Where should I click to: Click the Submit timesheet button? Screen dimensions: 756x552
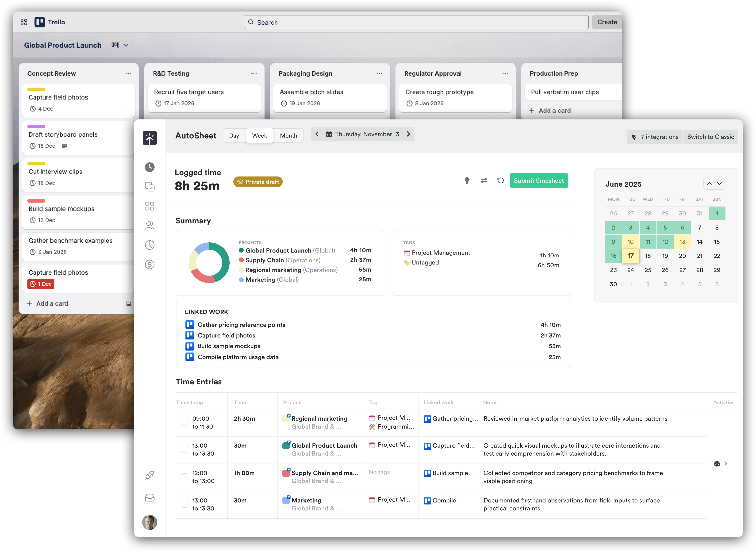[538, 181]
